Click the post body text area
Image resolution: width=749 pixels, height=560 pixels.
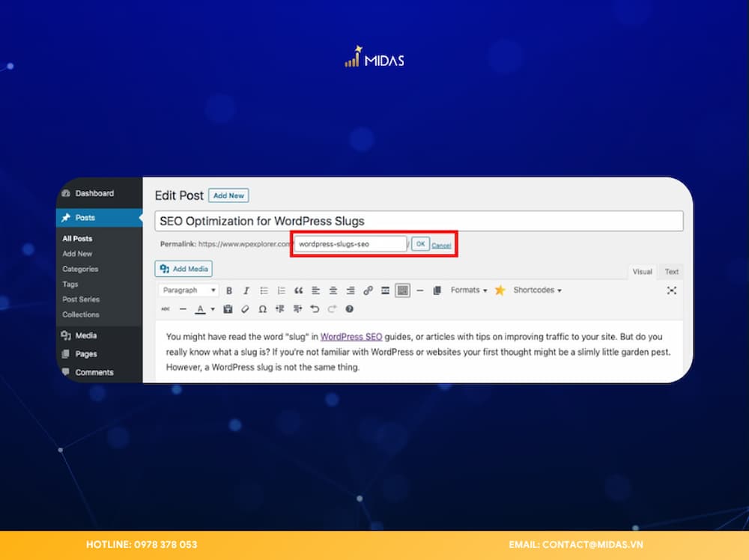[419, 352]
